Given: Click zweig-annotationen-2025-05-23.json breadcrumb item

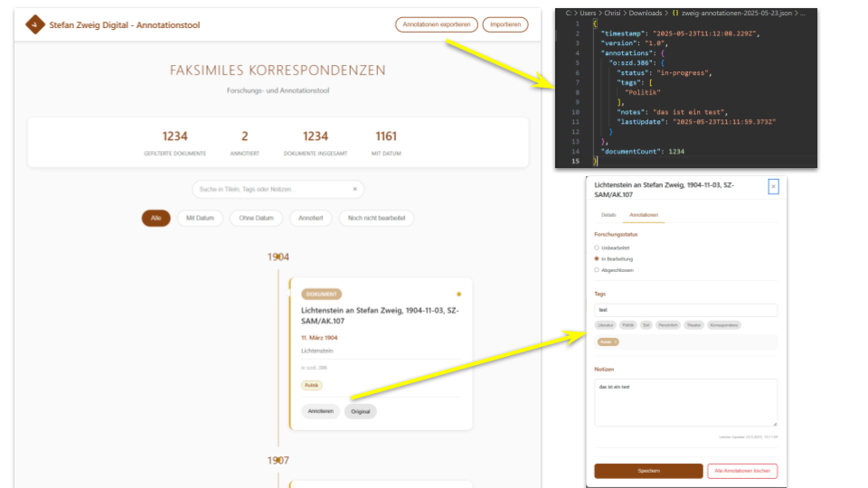Looking at the screenshot, I should (736, 13).
